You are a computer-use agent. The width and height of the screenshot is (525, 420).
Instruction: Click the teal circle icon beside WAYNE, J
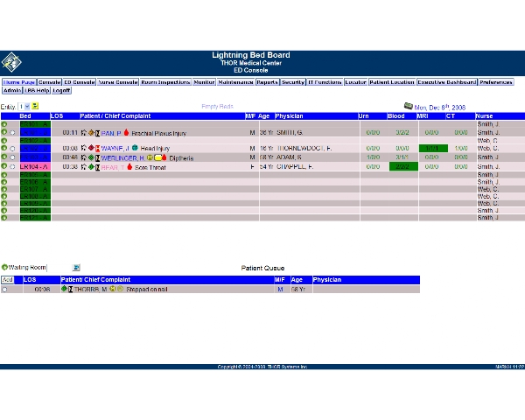pos(135,147)
